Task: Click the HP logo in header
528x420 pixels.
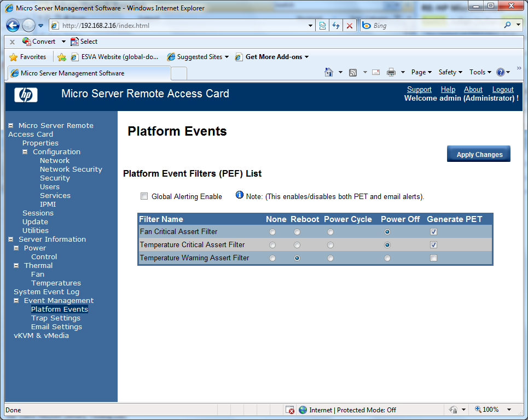Action: click(26, 95)
